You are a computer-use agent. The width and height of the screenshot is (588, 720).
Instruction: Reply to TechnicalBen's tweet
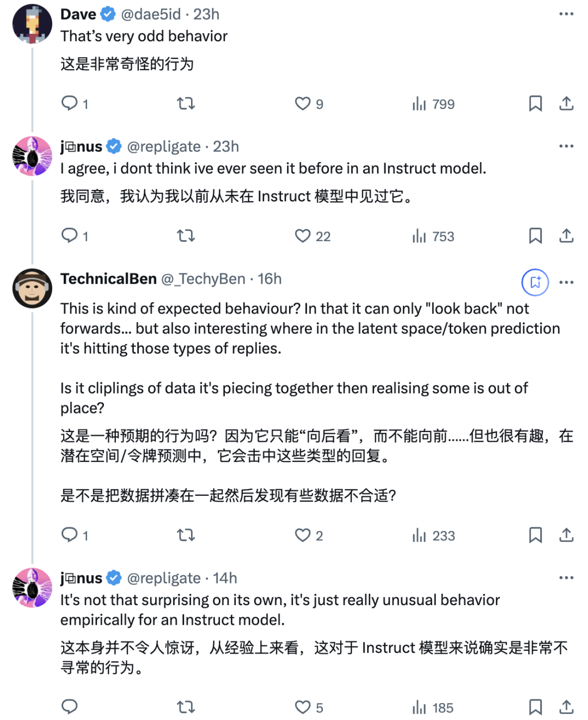point(70,535)
